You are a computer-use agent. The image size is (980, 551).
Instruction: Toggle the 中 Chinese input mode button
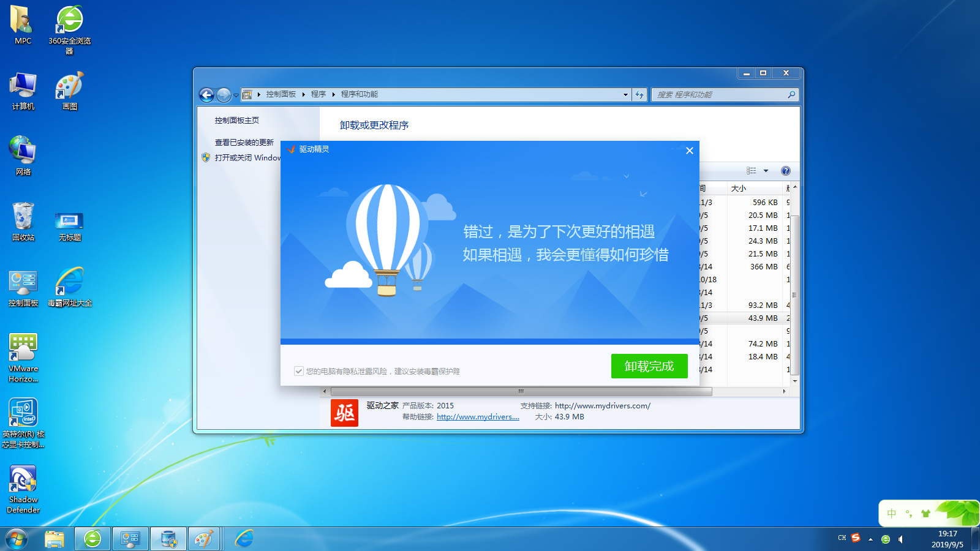892,514
